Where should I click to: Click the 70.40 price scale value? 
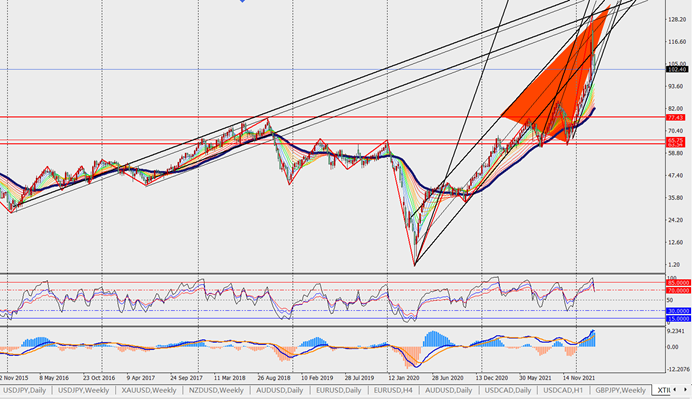click(677, 131)
